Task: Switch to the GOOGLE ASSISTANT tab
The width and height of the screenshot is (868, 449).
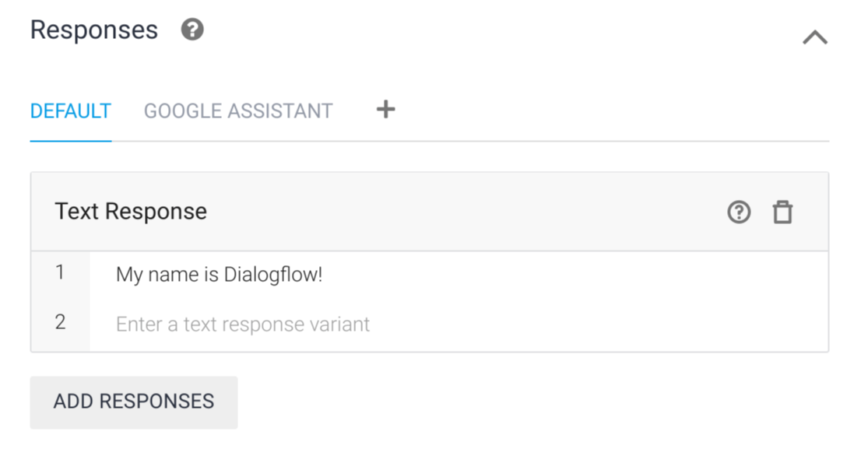Action: pos(237,110)
